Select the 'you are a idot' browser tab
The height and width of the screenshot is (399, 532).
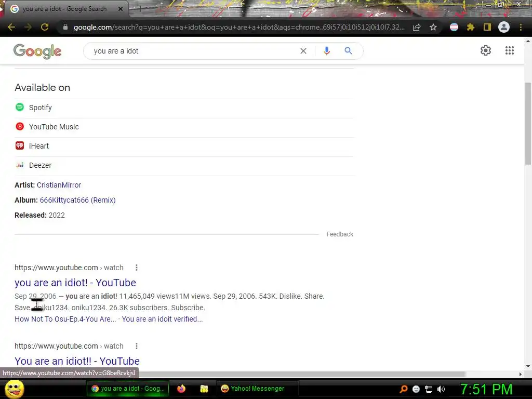click(x=64, y=9)
